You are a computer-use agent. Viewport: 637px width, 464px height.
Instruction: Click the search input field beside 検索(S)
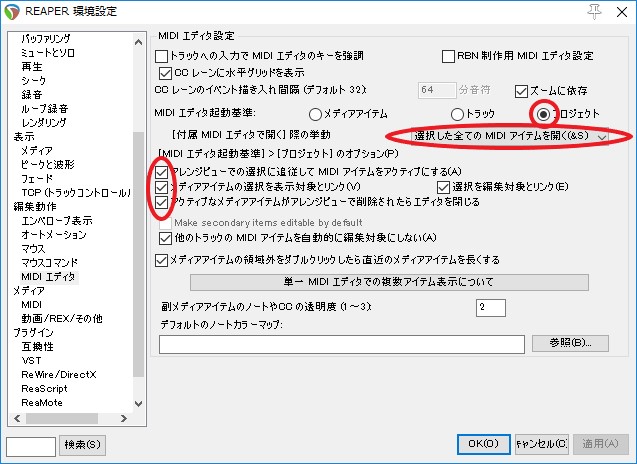(x=31, y=447)
